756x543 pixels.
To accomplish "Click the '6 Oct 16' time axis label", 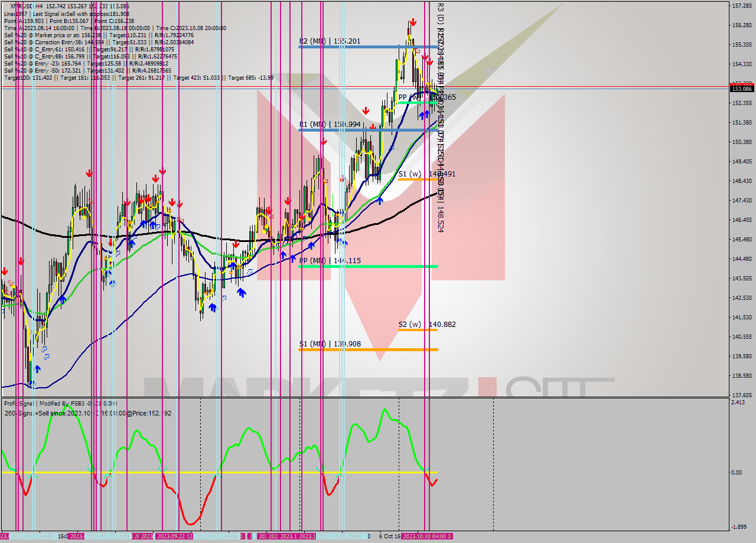I will click(389, 536).
